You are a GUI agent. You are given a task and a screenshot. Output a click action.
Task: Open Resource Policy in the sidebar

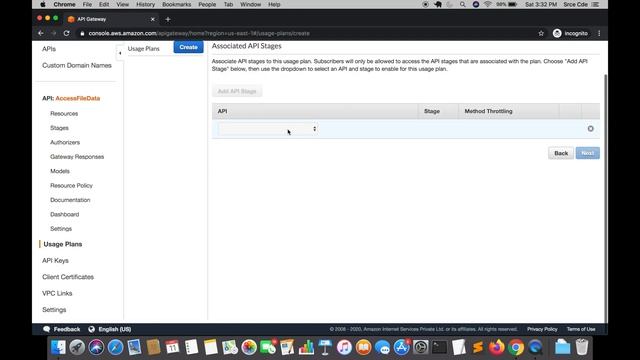(71, 185)
